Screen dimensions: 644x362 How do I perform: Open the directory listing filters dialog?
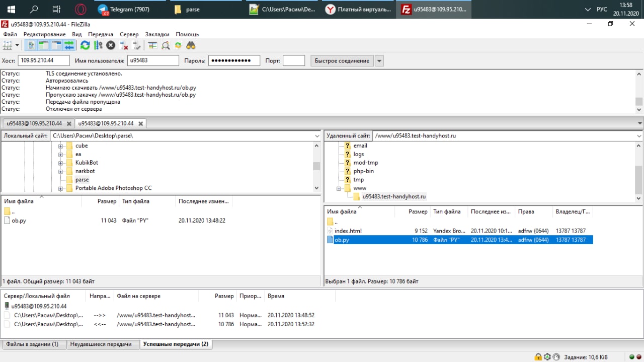[152, 45]
